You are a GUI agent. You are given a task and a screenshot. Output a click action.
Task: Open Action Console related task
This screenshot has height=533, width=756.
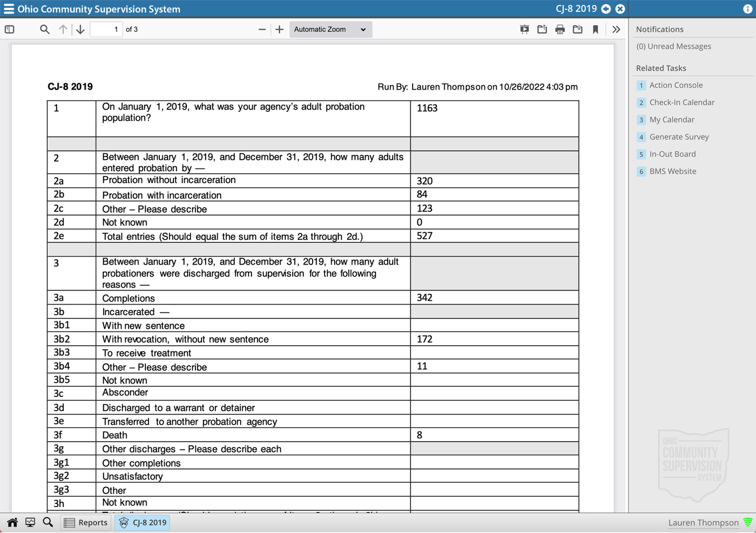click(x=676, y=85)
